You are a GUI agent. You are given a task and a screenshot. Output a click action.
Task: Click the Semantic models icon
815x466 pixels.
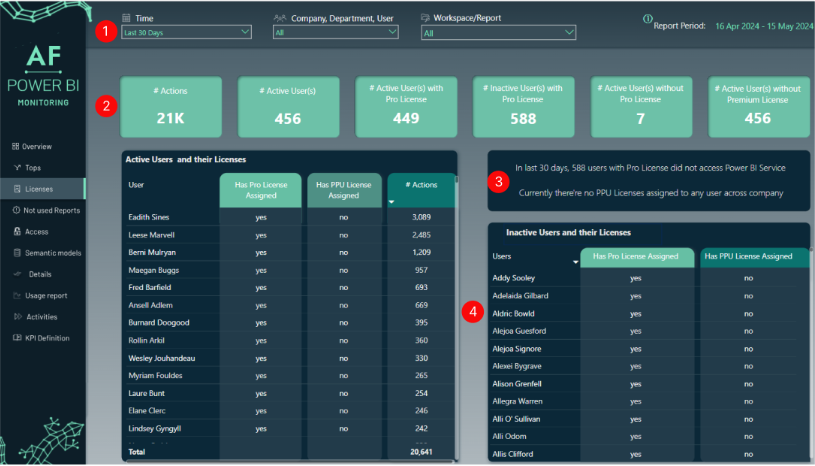point(17,253)
